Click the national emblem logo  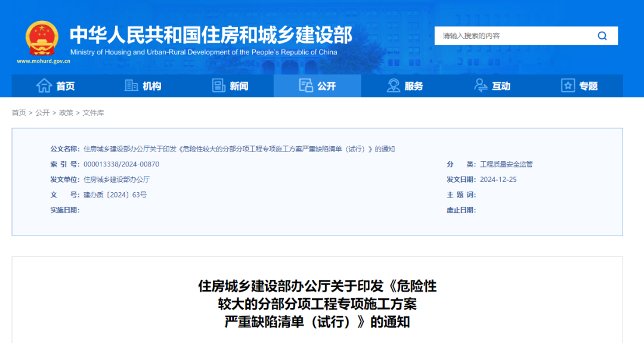pos(42,39)
